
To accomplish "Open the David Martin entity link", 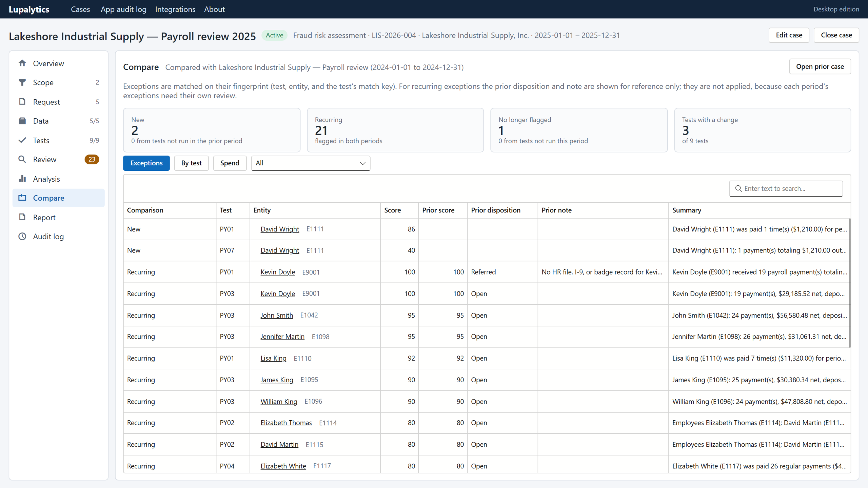I will click(279, 444).
